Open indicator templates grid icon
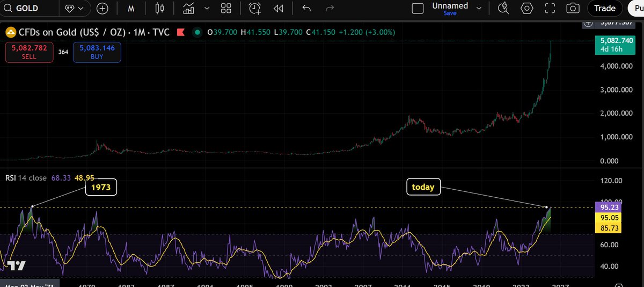 click(226, 8)
